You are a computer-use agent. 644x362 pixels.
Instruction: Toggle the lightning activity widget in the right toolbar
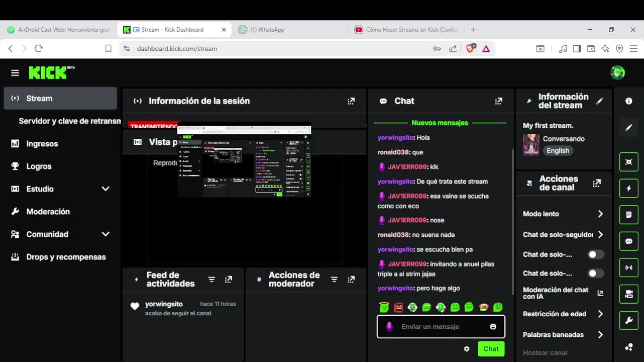point(628,189)
